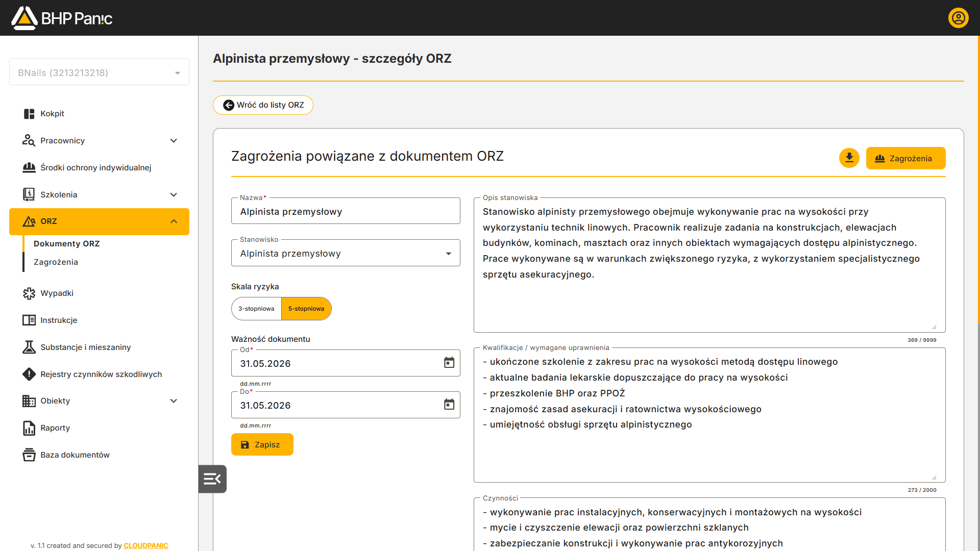
Task: Click into the Nazwa input field
Action: [x=346, y=211]
